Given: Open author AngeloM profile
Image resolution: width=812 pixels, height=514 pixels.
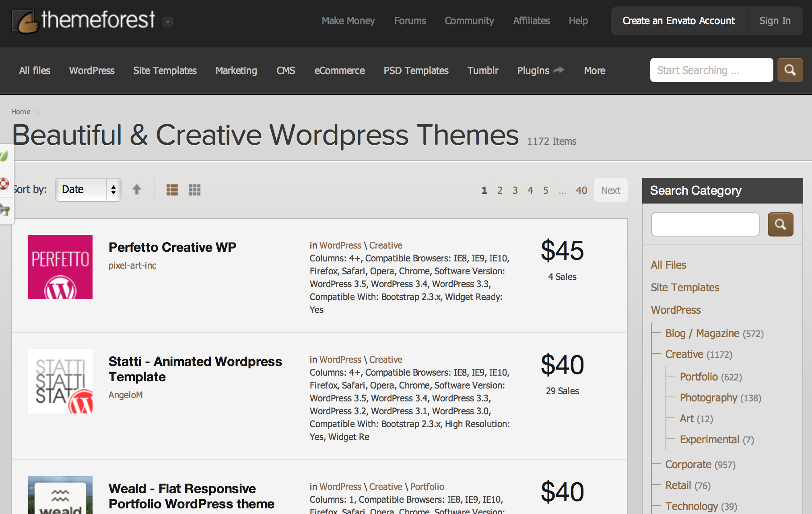Looking at the screenshot, I should pyautogui.click(x=126, y=395).
